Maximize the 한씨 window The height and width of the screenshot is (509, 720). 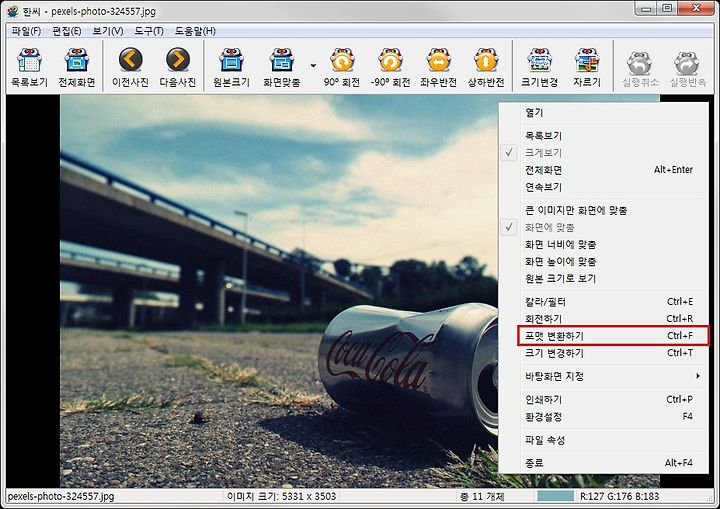pos(668,8)
